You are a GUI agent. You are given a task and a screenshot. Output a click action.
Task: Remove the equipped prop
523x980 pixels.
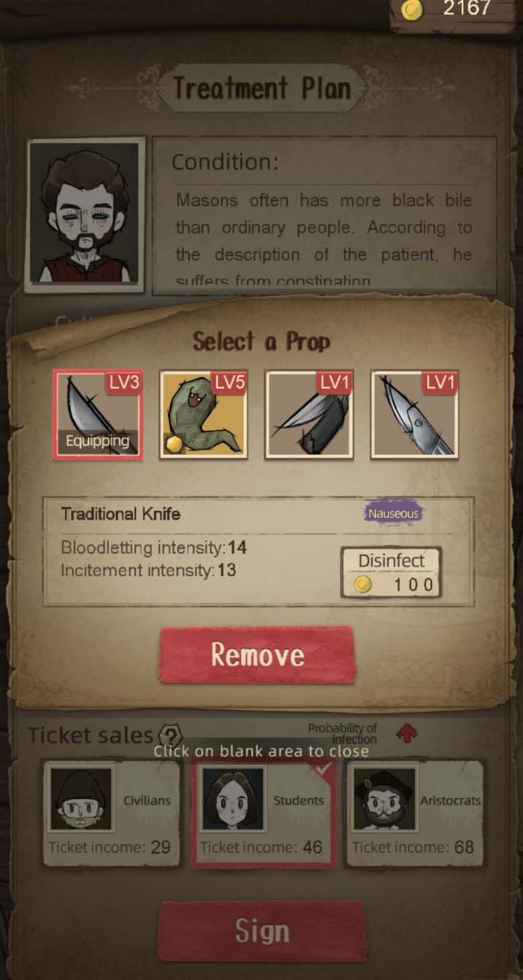coord(257,654)
